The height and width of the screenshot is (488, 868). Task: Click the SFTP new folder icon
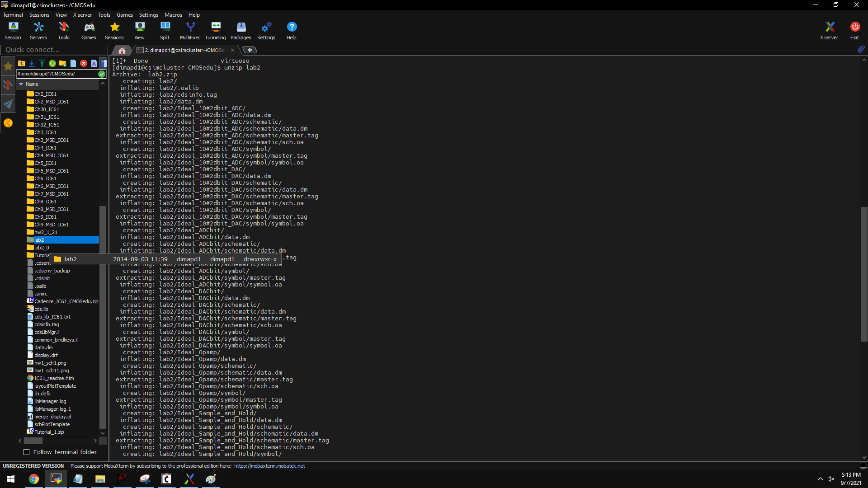[x=63, y=63]
